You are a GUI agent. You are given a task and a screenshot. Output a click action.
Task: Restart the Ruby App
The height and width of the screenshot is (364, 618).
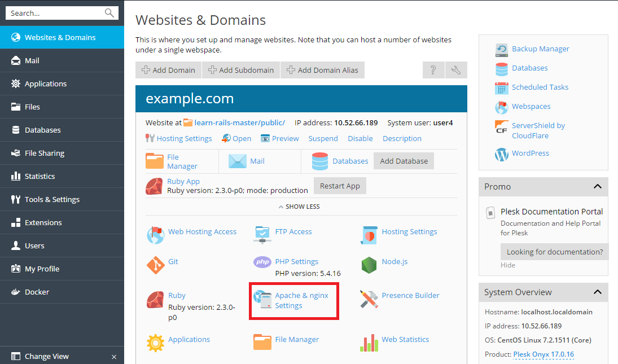(340, 185)
